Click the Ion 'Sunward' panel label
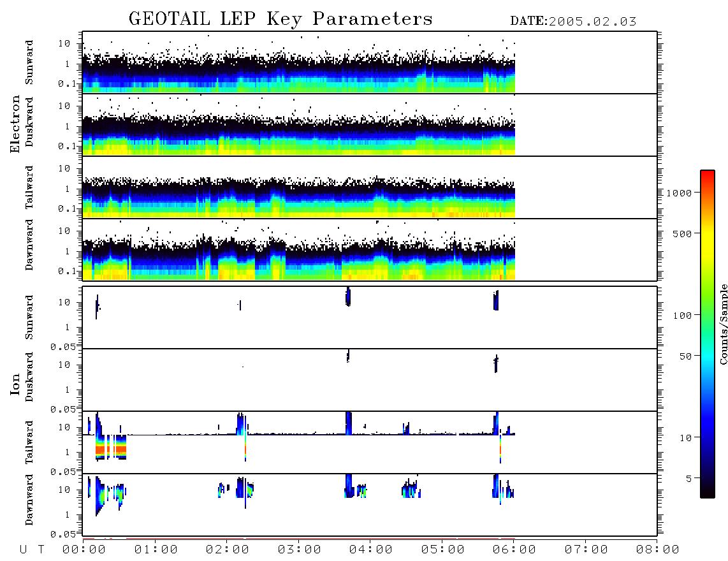 click(x=29, y=317)
